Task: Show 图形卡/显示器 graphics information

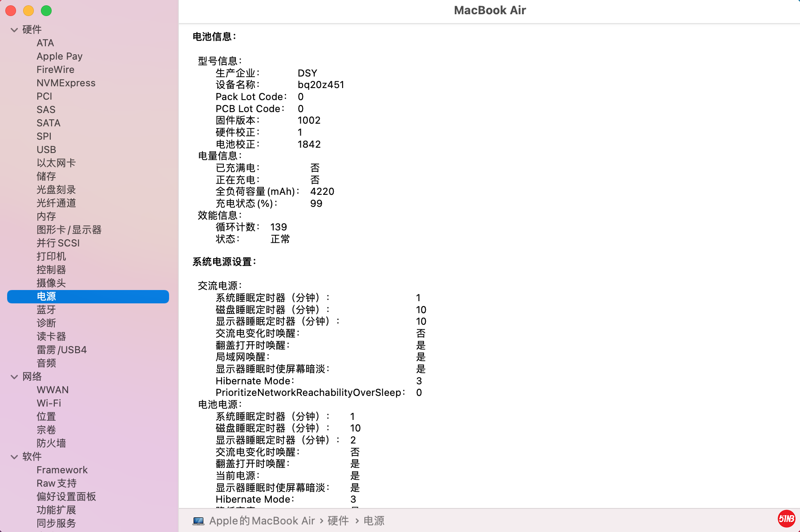Action: (69, 230)
